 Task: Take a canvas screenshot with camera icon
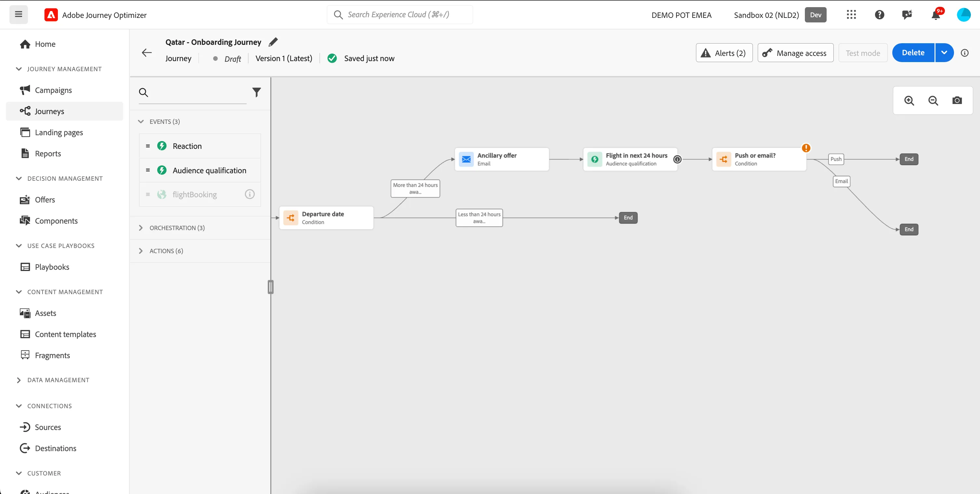pos(957,100)
